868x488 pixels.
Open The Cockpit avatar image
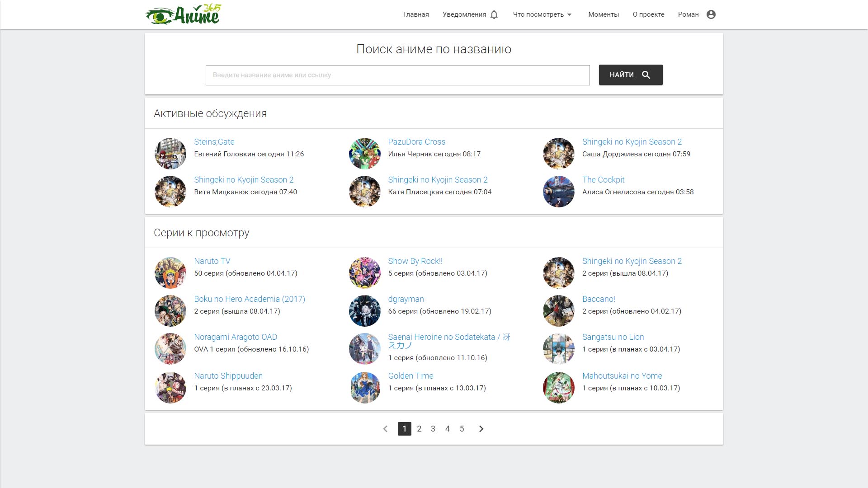pyautogui.click(x=558, y=191)
